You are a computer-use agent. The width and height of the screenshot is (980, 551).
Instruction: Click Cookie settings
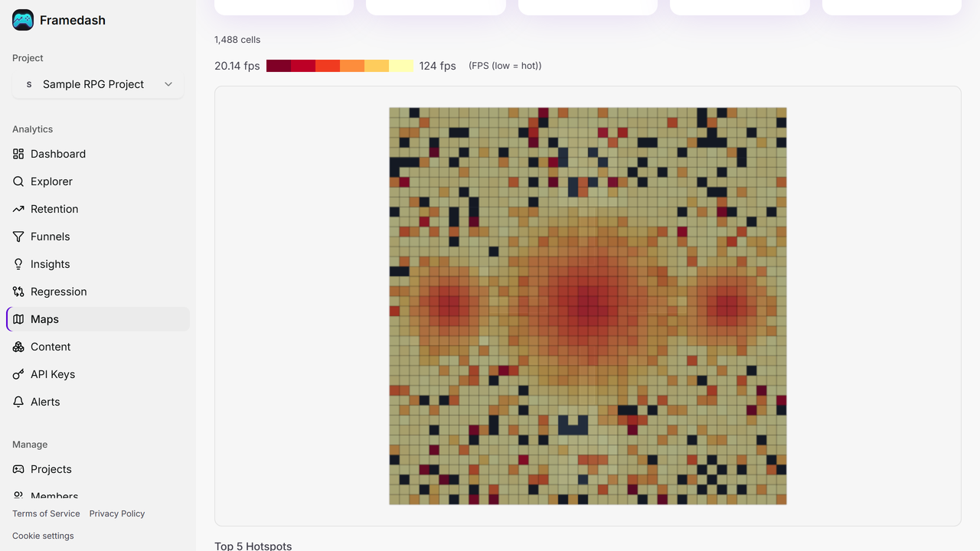pos(43,536)
